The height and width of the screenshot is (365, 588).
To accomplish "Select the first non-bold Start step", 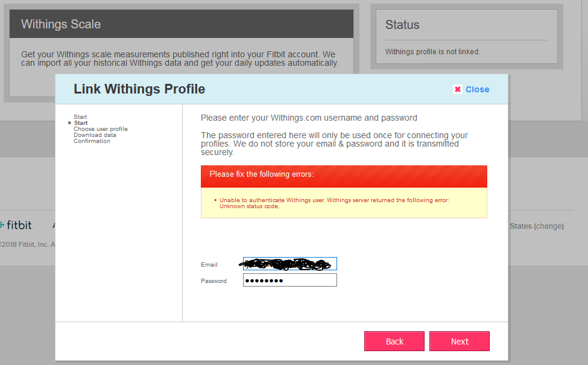I will [x=80, y=117].
